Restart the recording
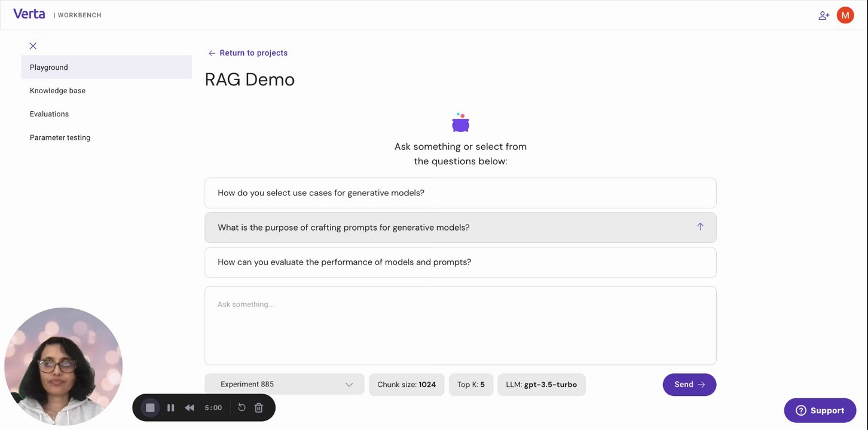 [242, 408]
